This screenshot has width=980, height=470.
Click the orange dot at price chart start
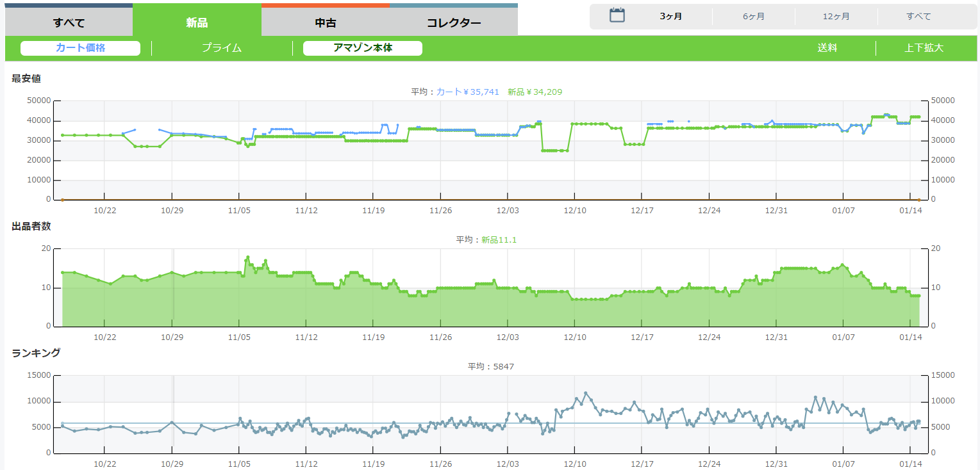click(62, 200)
